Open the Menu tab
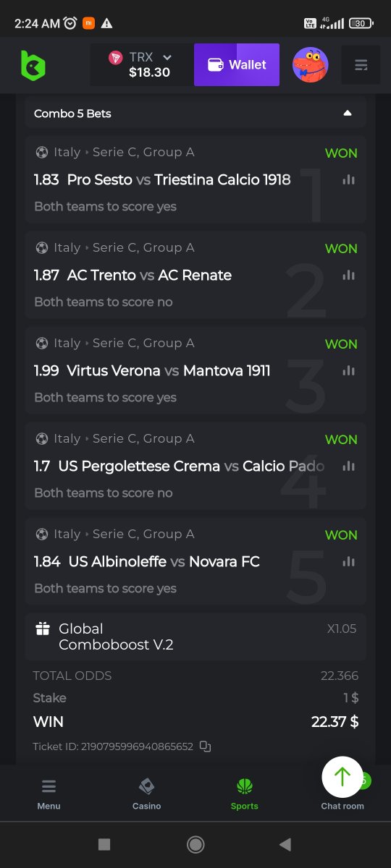Image resolution: width=391 pixels, height=868 pixels. 49,793
